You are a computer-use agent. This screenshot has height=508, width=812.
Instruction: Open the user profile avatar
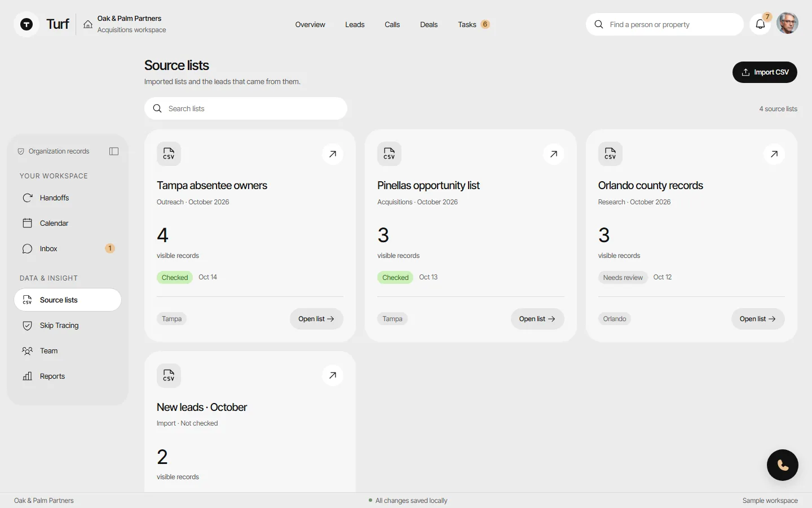[787, 24]
